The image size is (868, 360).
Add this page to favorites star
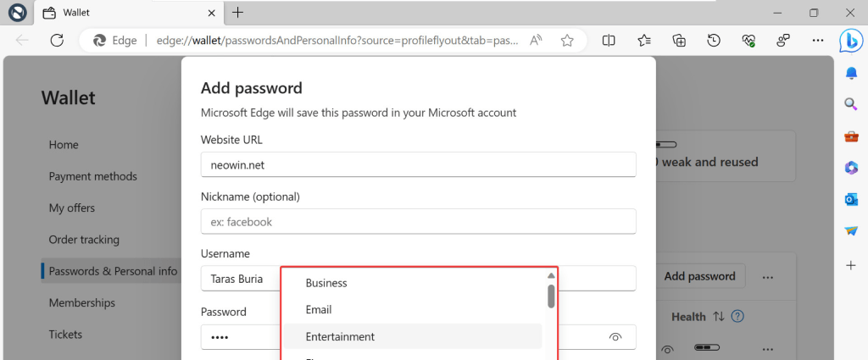coord(567,41)
